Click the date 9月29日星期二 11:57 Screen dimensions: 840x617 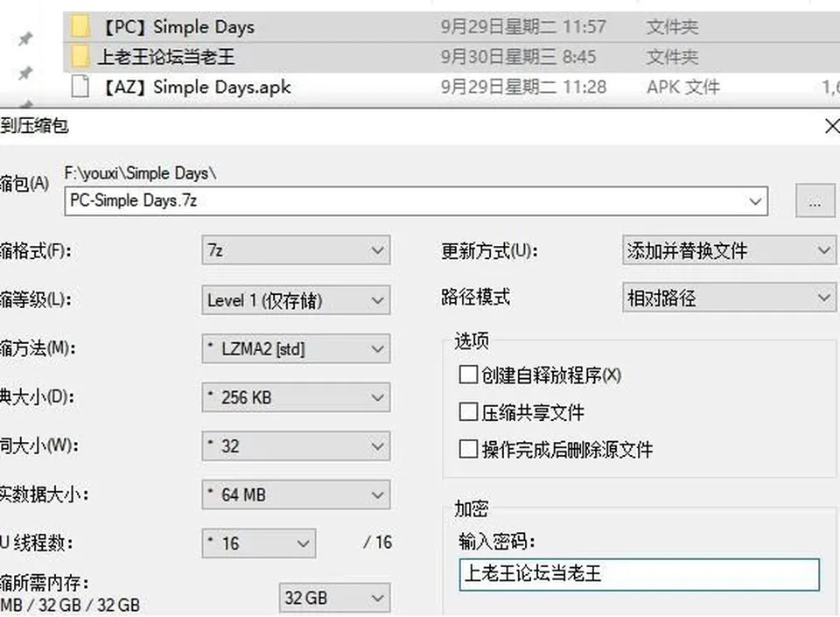(x=523, y=27)
